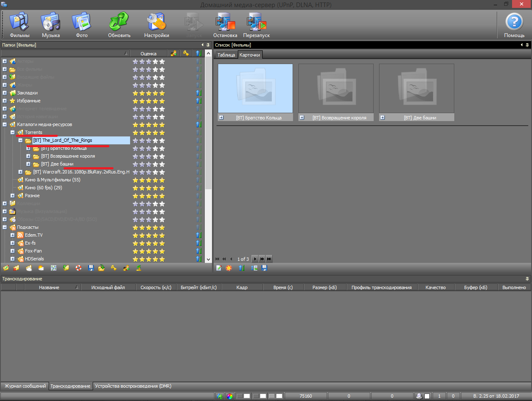Go to the next page in list pager

click(x=255, y=259)
